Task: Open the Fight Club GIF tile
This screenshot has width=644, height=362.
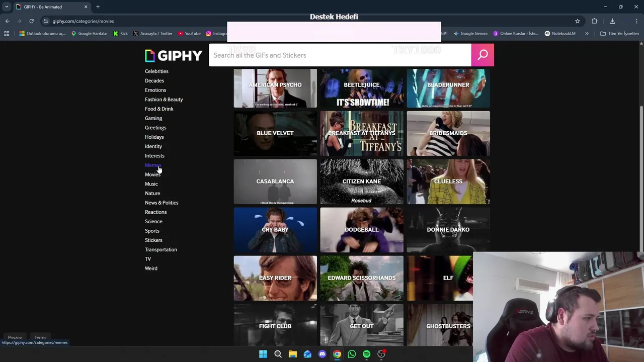Action: tap(275, 325)
